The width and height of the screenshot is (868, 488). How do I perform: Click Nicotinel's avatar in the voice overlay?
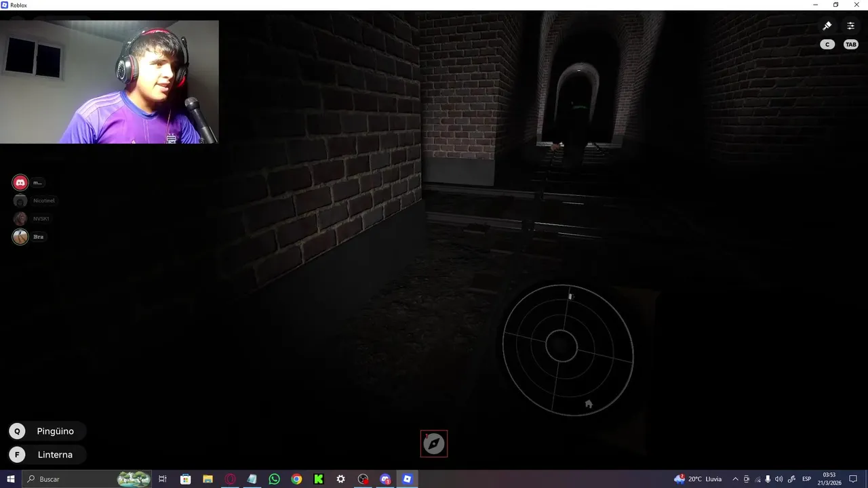tap(20, 201)
